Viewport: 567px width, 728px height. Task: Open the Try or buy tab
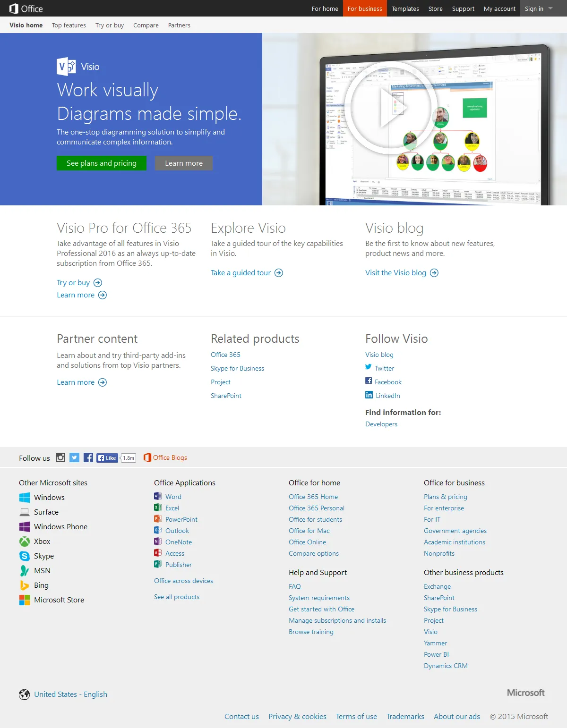110,25
